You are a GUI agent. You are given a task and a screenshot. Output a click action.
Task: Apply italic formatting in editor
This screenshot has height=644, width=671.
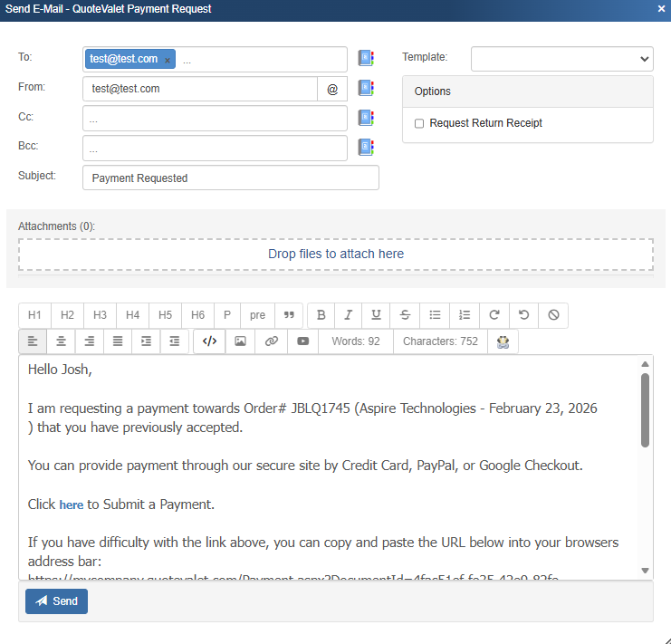(349, 315)
